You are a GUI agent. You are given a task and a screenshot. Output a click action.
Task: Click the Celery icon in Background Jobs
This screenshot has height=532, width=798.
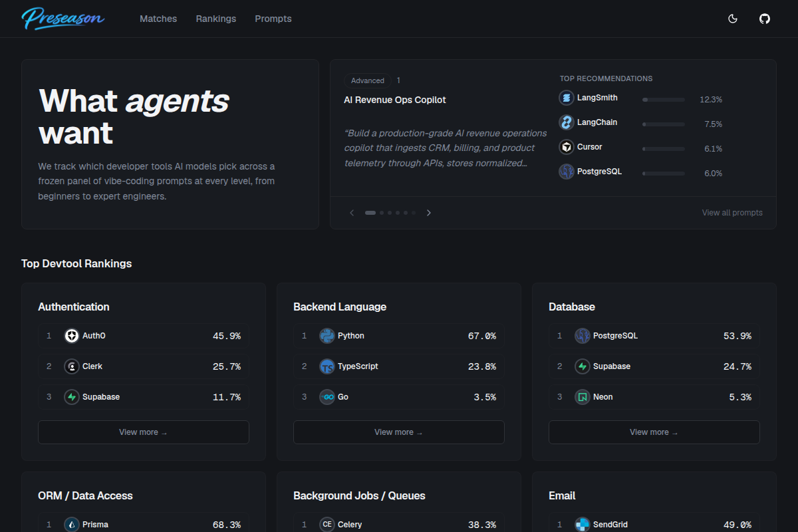(x=327, y=525)
